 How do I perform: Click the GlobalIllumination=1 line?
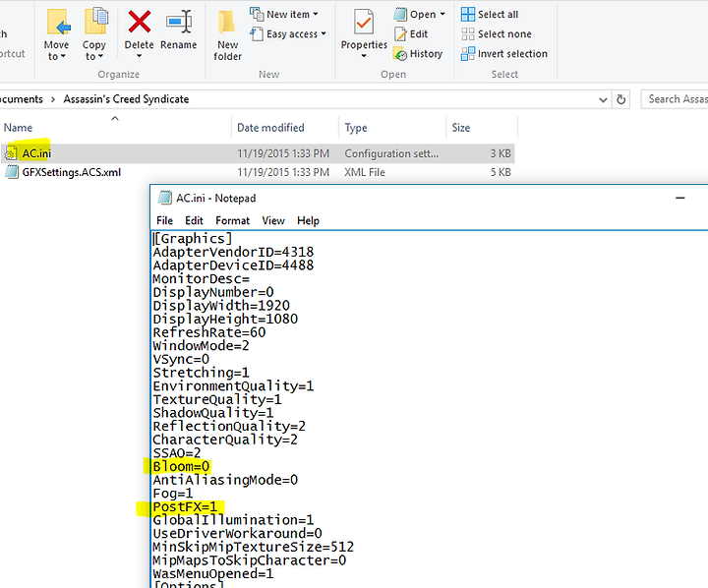[233, 520]
